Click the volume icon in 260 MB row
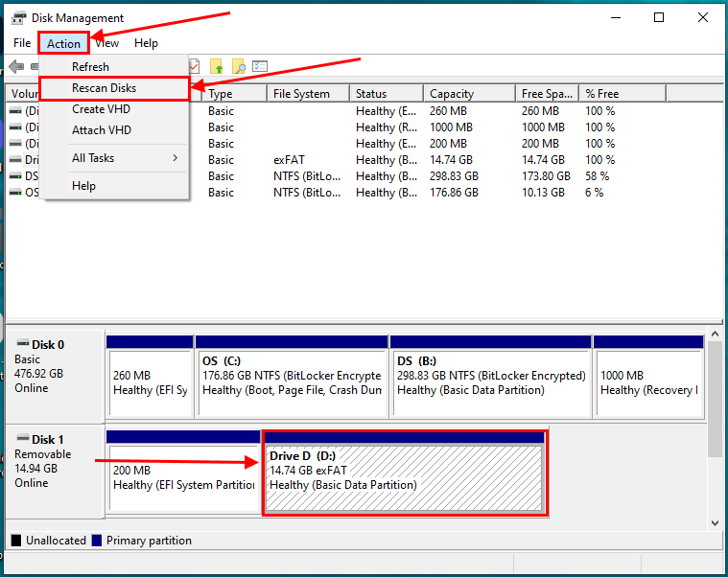Image resolution: width=728 pixels, height=577 pixels. [15, 111]
